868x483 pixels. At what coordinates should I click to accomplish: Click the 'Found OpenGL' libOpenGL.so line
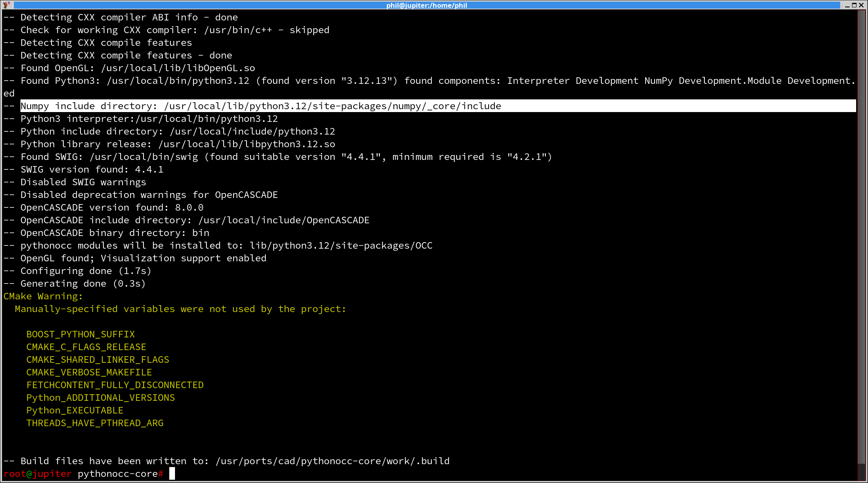point(129,68)
